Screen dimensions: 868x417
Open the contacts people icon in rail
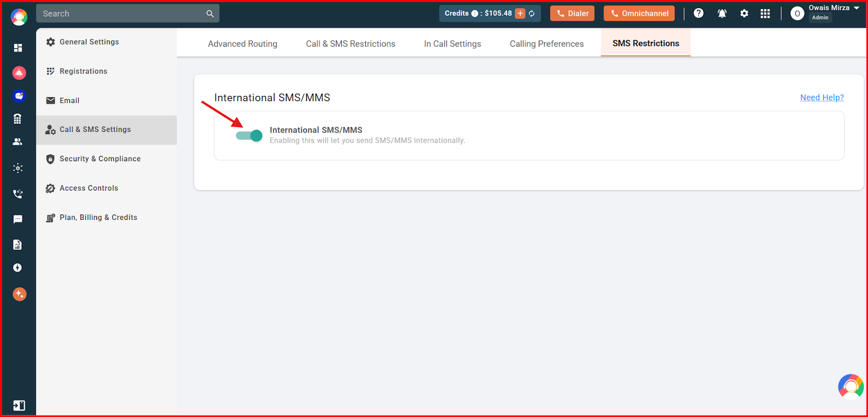(18, 142)
